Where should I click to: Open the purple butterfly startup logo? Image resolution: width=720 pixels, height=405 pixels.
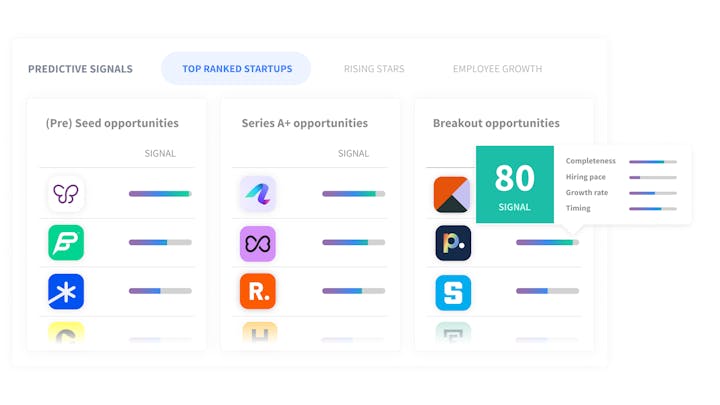coord(66,194)
